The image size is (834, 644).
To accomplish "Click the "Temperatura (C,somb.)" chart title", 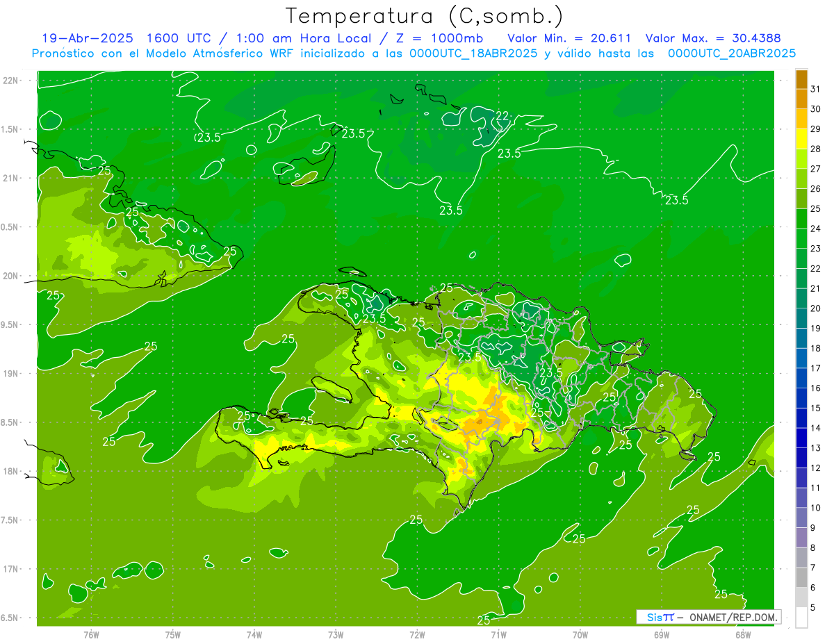I will (x=425, y=16).
